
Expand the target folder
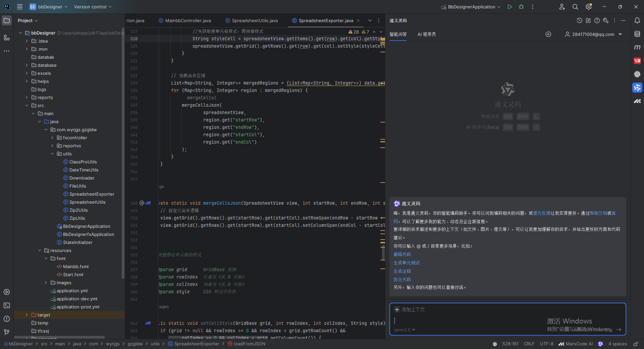27,315
